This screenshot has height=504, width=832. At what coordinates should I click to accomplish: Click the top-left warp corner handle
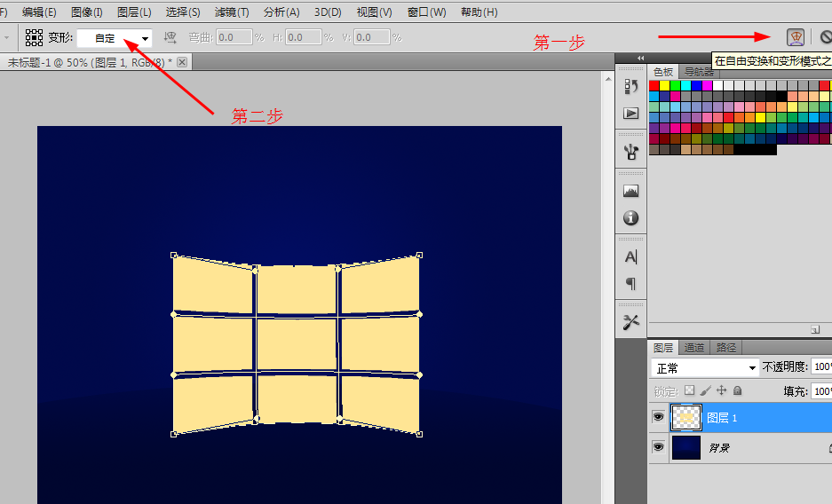(173, 256)
